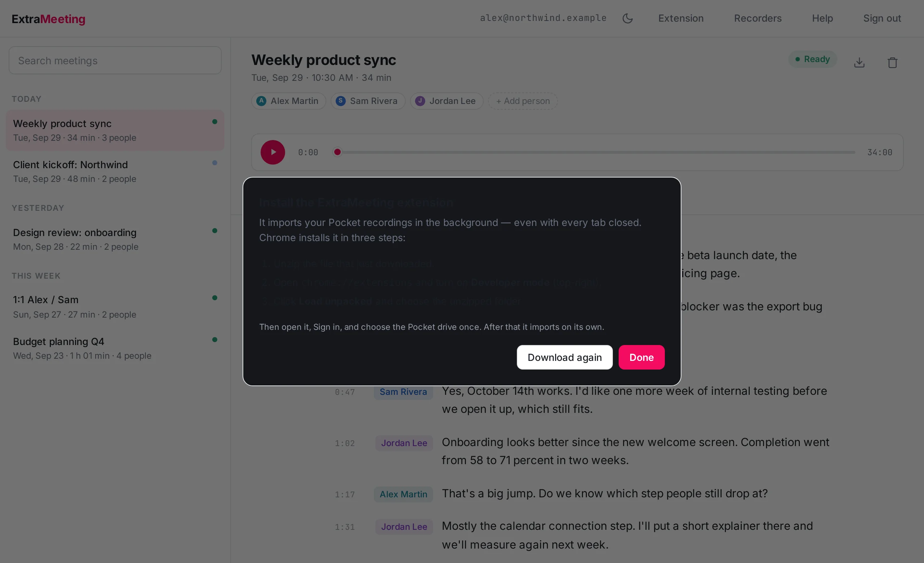Click the trash delete meeting icon

(893, 62)
